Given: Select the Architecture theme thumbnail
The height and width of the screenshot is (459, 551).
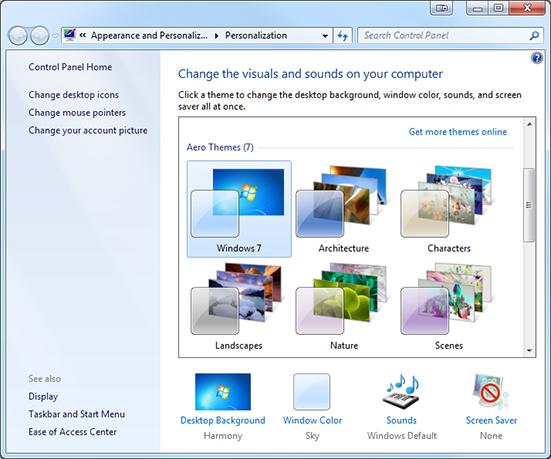Looking at the screenshot, I should pos(344,209).
